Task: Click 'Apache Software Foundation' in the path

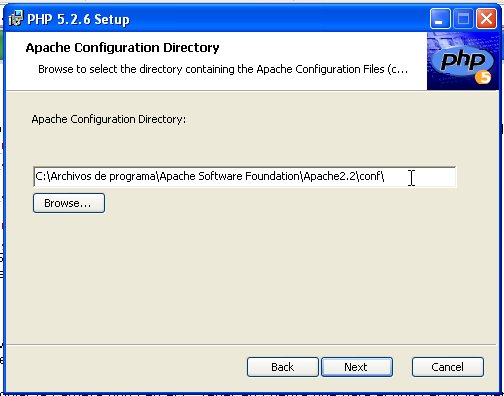Action: pyautogui.click(x=230, y=176)
